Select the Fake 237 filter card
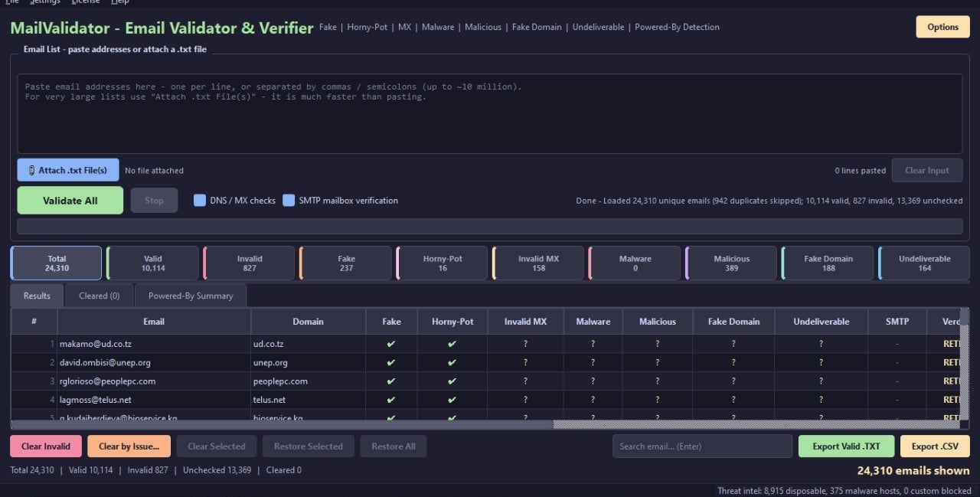The image size is (980, 497). (345, 263)
